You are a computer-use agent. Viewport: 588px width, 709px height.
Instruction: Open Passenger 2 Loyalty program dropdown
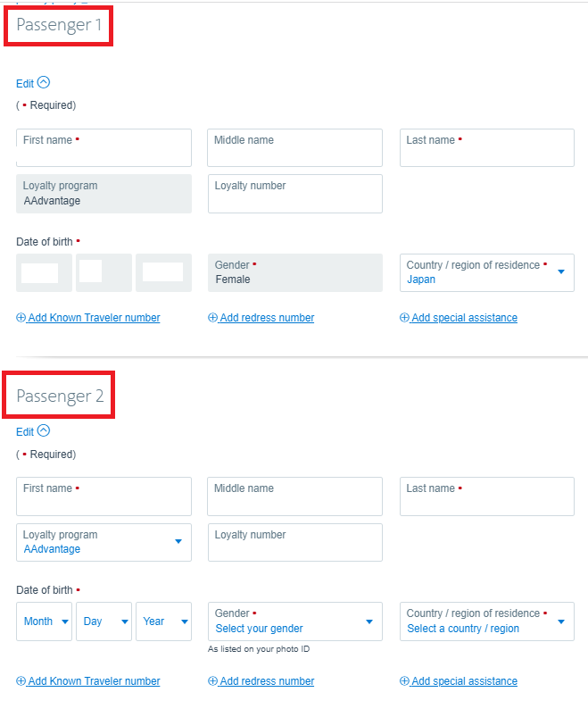(x=104, y=542)
